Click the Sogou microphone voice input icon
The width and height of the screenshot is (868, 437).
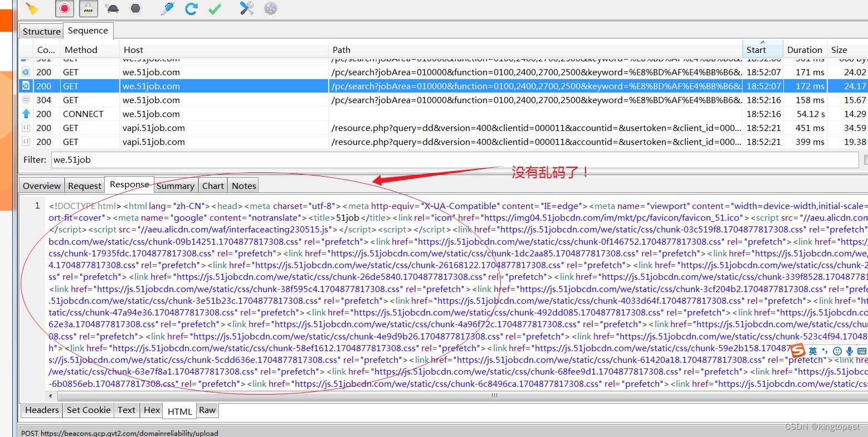[x=850, y=351]
